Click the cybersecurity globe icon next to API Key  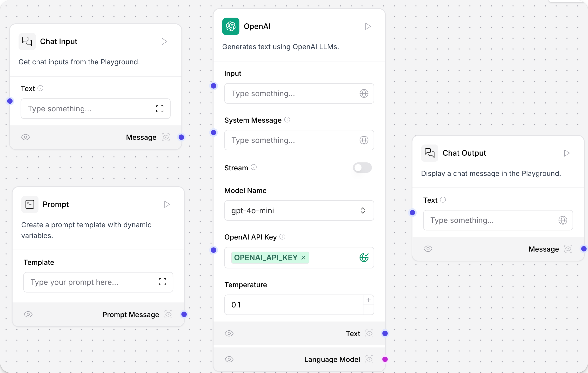[x=364, y=258]
